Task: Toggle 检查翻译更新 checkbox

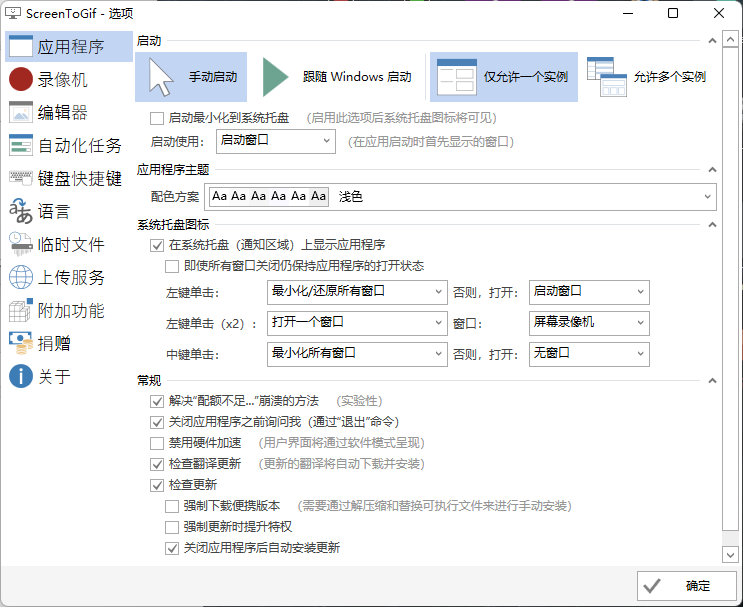Action: (157, 464)
